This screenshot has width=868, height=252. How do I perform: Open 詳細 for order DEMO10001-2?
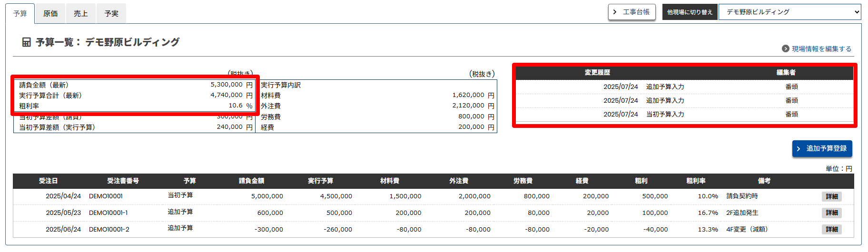coord(831,229)
